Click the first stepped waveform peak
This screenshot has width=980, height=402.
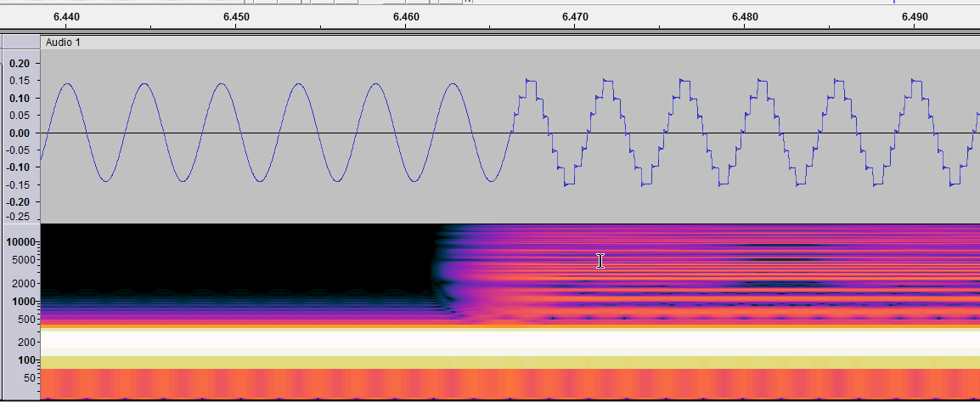click(x=531, y=81)
